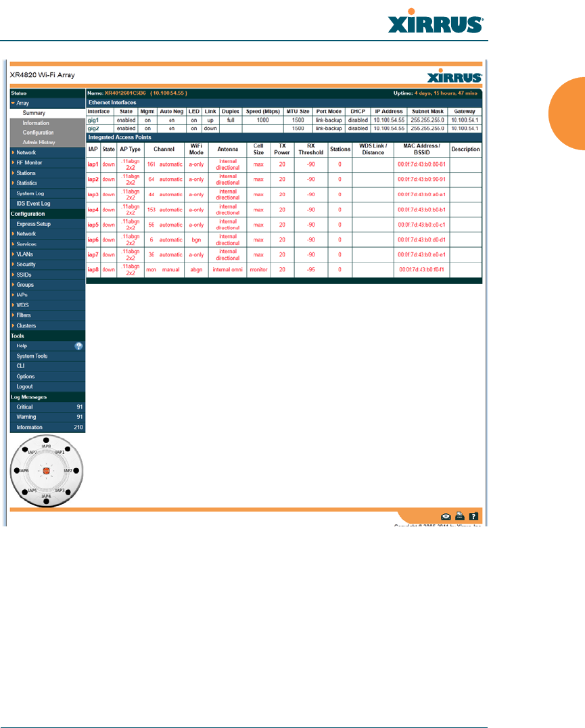Click the orange center of the array graphic
This screenshot has width=585, height=728.
47,471
